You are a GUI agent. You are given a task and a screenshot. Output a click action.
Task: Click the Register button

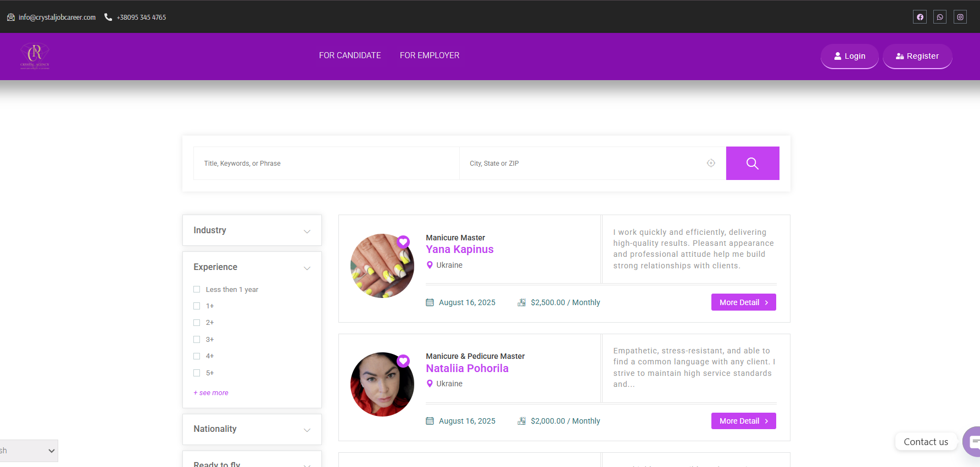(917, 56)
